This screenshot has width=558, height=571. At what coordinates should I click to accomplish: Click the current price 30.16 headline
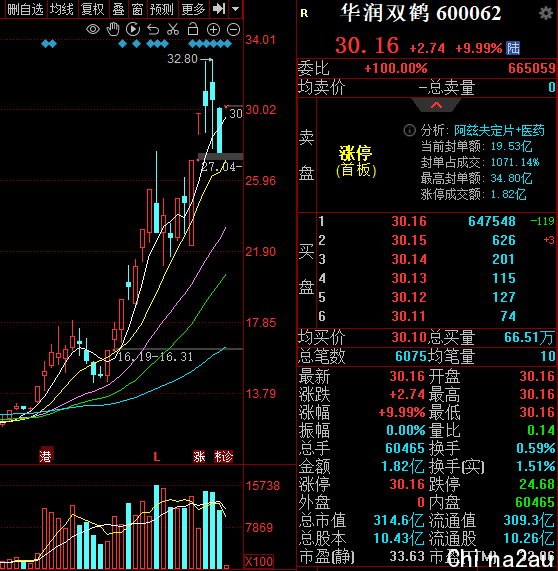click(367, 46)
